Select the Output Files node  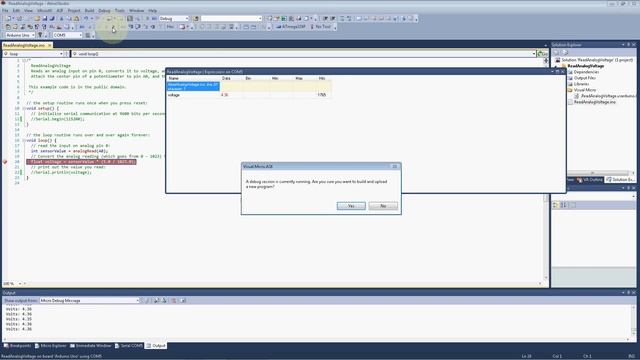(584, 78)
